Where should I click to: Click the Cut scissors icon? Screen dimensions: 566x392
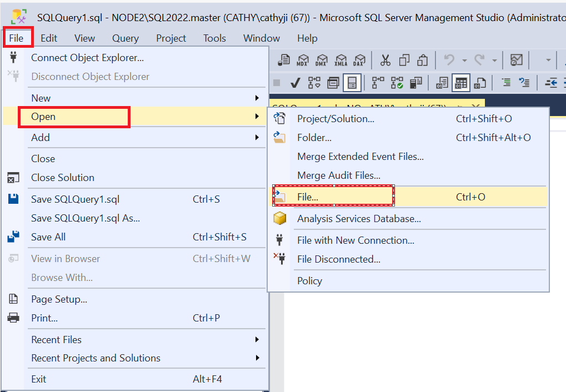coord(385,60)
